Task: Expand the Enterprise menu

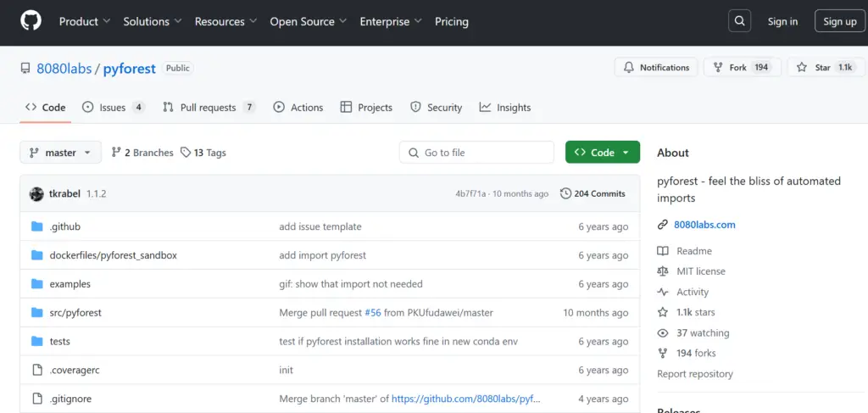Action: tap(390, 21)
